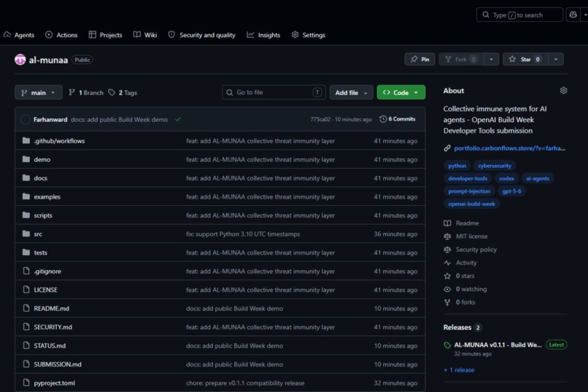Click the green check status icon
This screenshot has width=588, height=392.
[x=178, y=119]
